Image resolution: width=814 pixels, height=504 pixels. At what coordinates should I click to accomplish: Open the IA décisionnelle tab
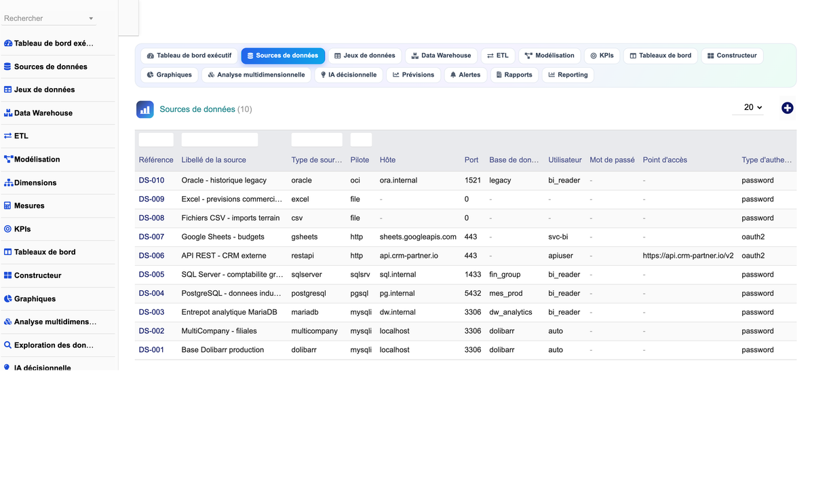(349, 75)
